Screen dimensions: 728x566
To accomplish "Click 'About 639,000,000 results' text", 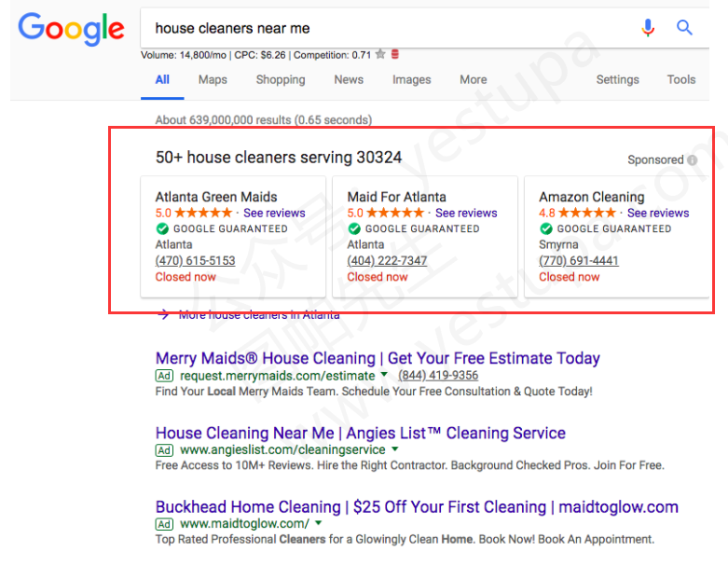I will (263, 119).
